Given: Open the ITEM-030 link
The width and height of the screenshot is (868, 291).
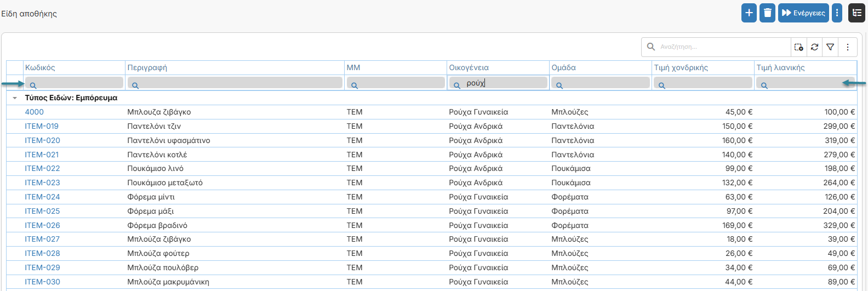Looking at the screenshot, I should click(42, 282).
